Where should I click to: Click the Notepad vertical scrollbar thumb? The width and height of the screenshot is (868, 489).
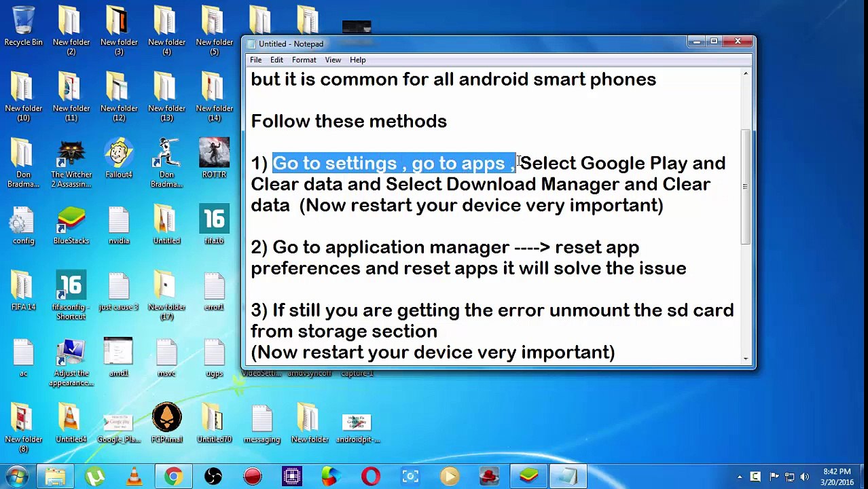tap(746, 186)
